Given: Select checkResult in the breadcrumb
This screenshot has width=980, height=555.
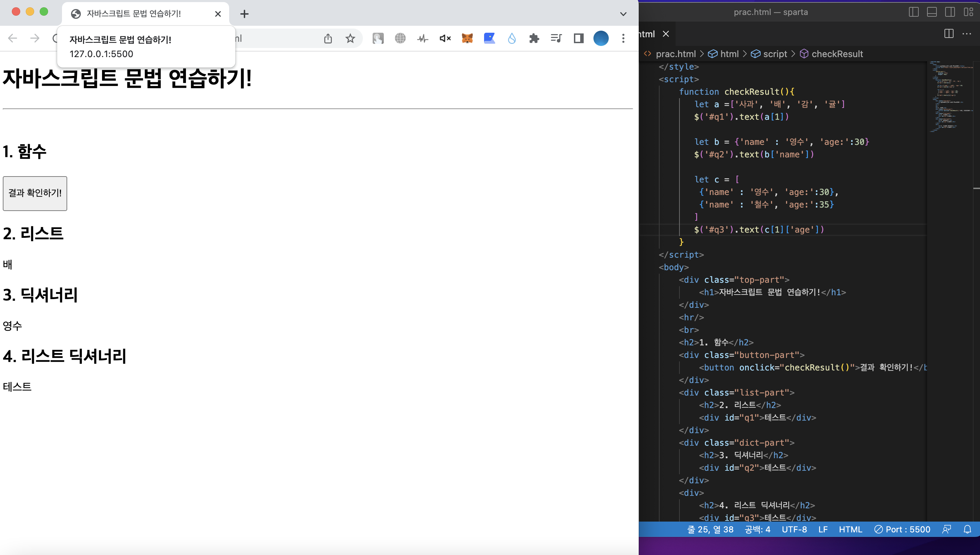Looking at the screenshot, I should 837,54.
